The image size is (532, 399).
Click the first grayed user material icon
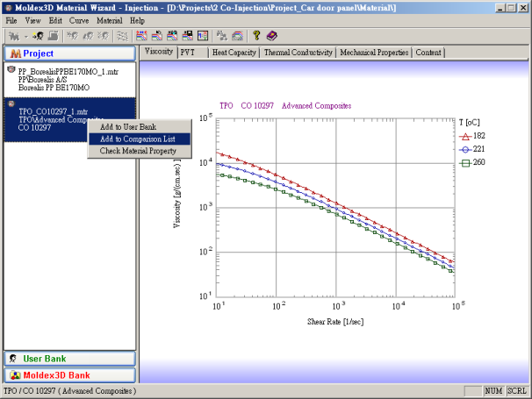point(73,36)
